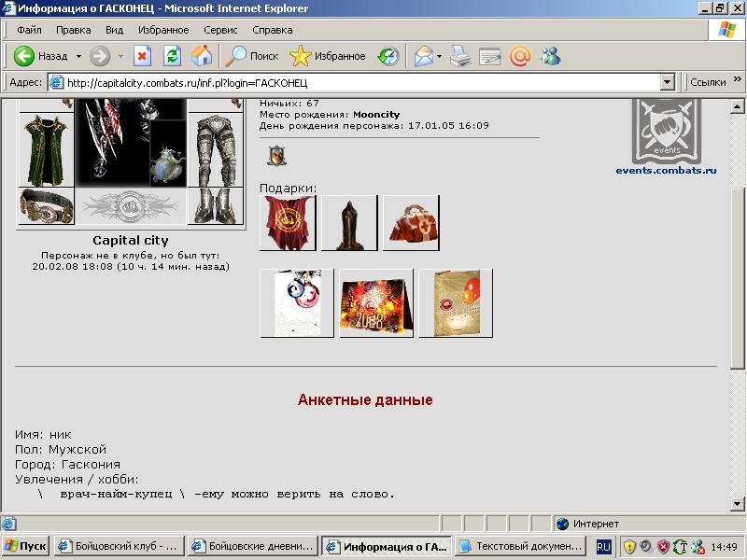Go to Home page icon
The height and width of the screenshot is (560, 747).
pyautogui.click(x=202, y=56)
